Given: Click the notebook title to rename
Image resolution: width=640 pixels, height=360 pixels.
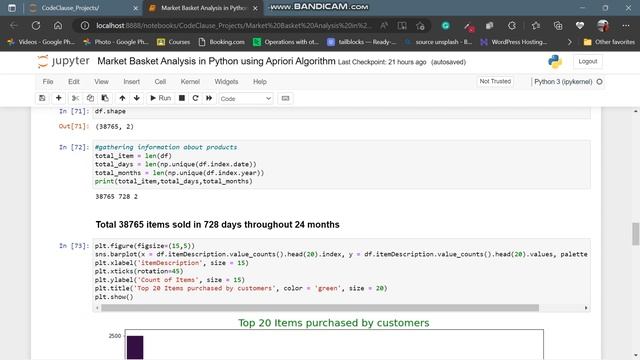Looking at the screenshot, I should click(x=216, y=62).
